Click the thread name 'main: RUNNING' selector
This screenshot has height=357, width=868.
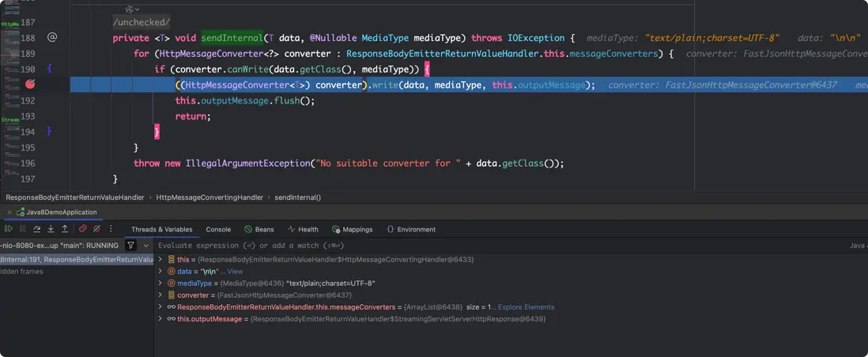coord(59,245)
